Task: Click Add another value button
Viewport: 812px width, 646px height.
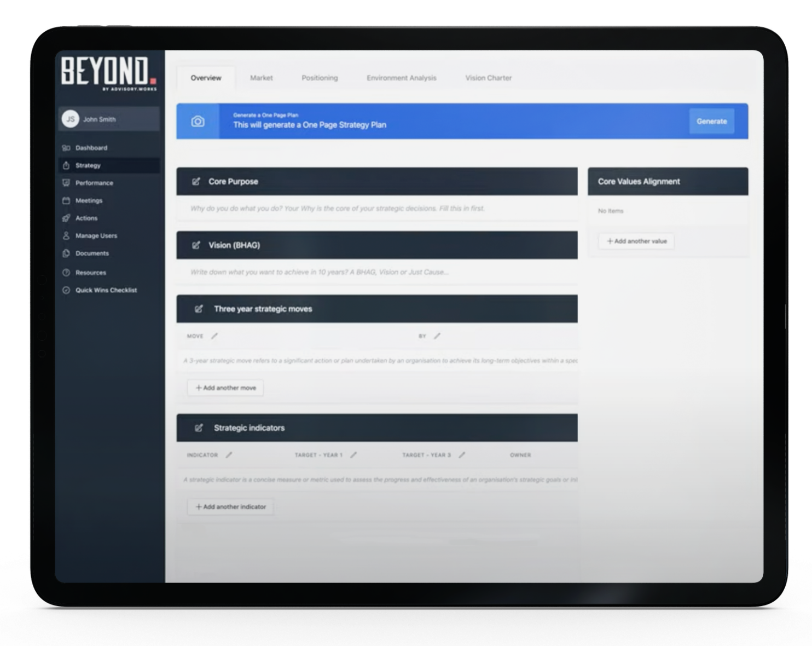Action: click(636, 241)
